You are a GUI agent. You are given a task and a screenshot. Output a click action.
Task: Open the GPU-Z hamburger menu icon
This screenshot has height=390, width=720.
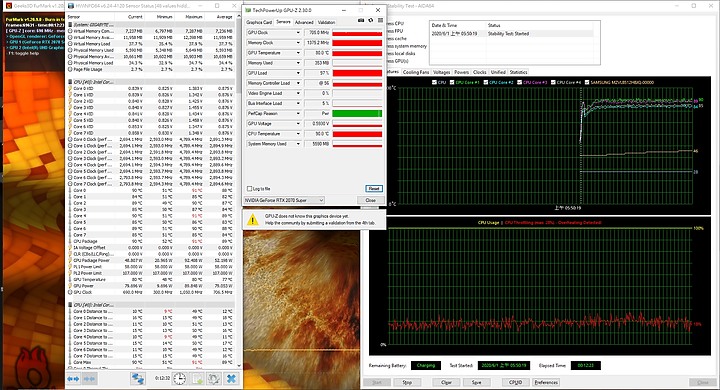click(380, 21)
